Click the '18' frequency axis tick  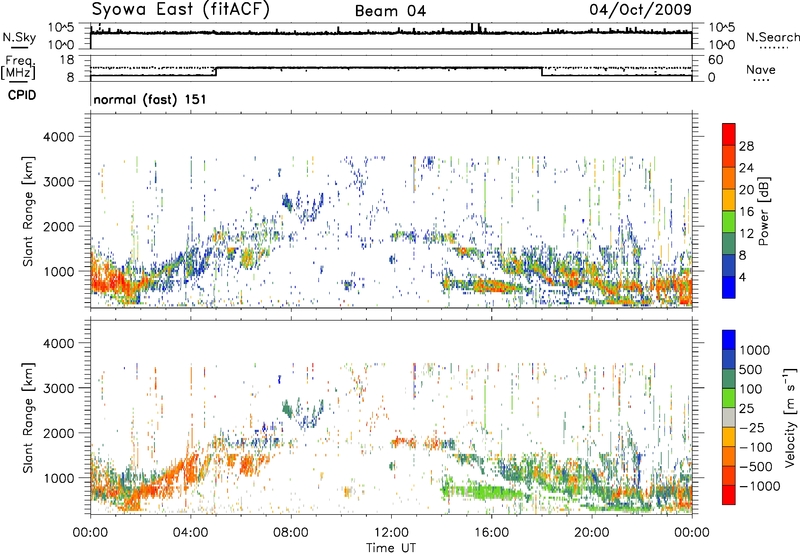click(x=67, y=60)
